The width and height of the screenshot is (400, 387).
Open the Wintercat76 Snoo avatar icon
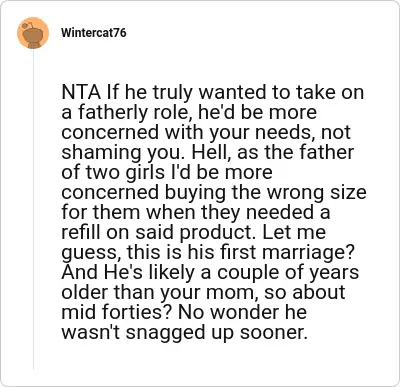click(x=33, y=34)
